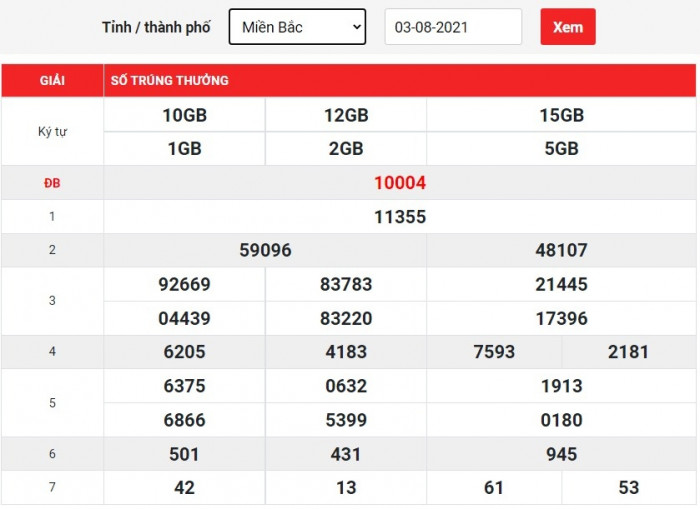
Task: Select the special prize number 10004
Action: tap(400, 183)
